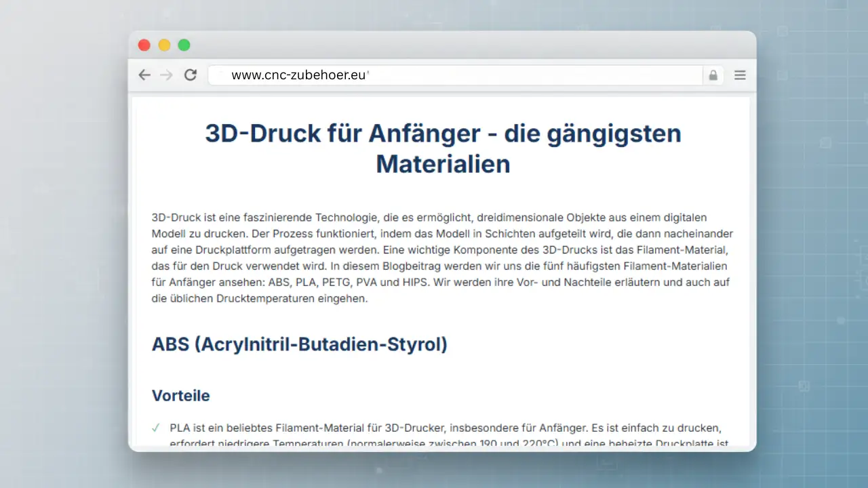The image size is (868, 488).
Task: Click the padlock security icon
Action: point(713,75)
